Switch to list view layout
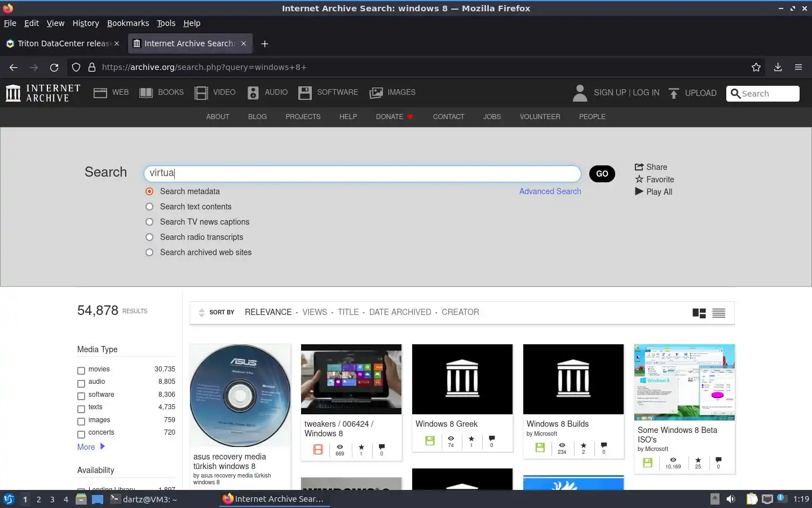Screen dimensions: 812x508 click(718, 313)
